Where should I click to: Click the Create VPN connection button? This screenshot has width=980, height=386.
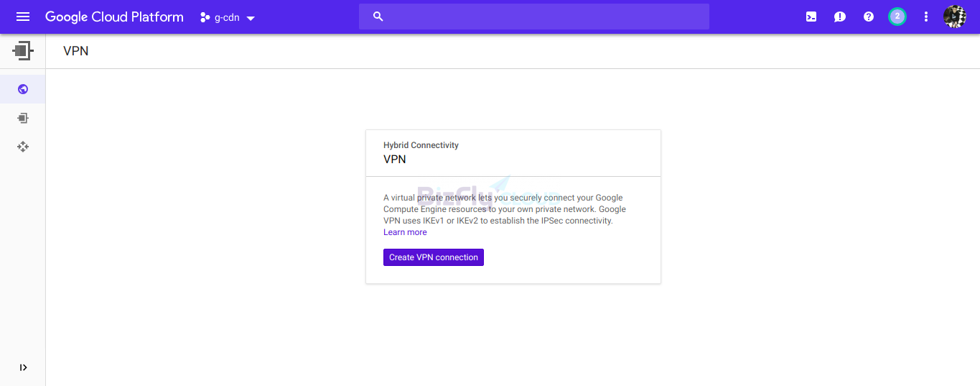(x=434, y=257)
